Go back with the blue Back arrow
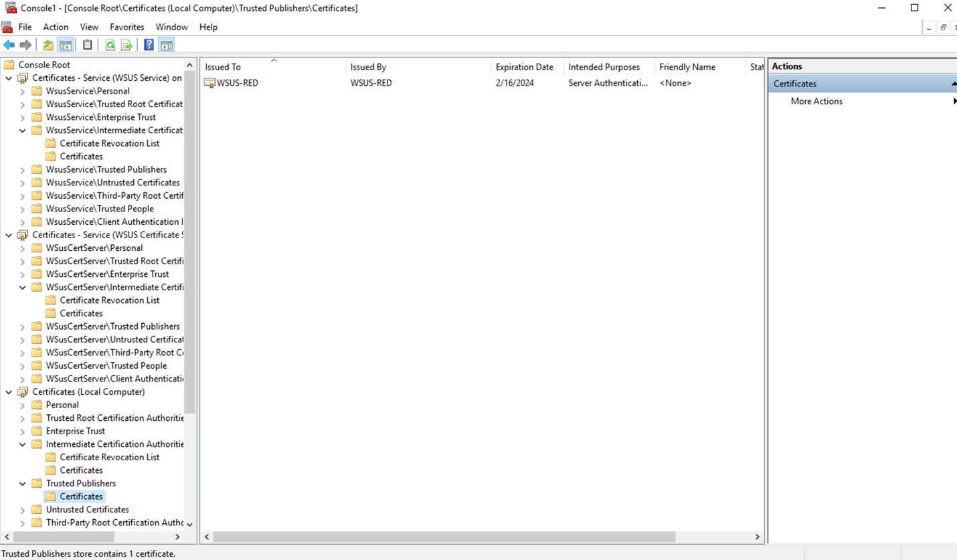The image size is (957, 560). 9,45
